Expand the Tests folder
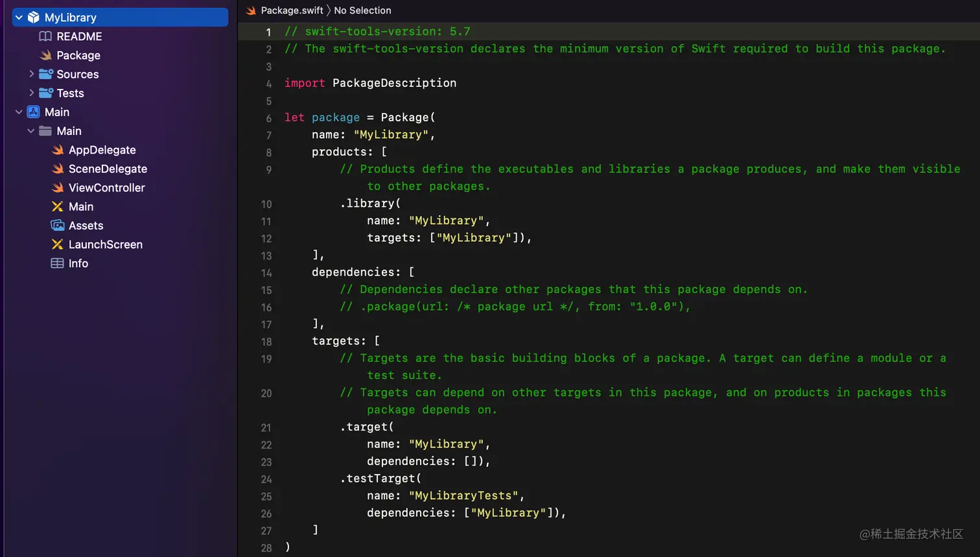Viewport: 980px width, 557px height. click(x=31, y=93)
